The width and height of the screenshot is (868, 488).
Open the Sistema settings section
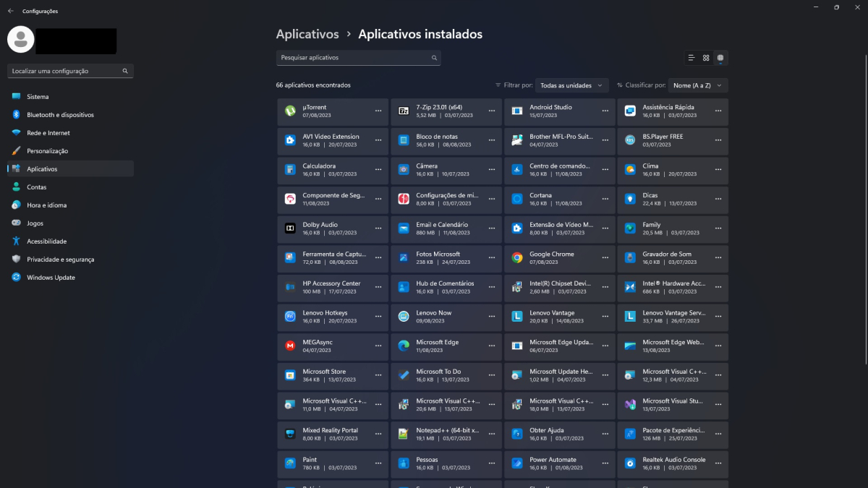coord(70,97)
